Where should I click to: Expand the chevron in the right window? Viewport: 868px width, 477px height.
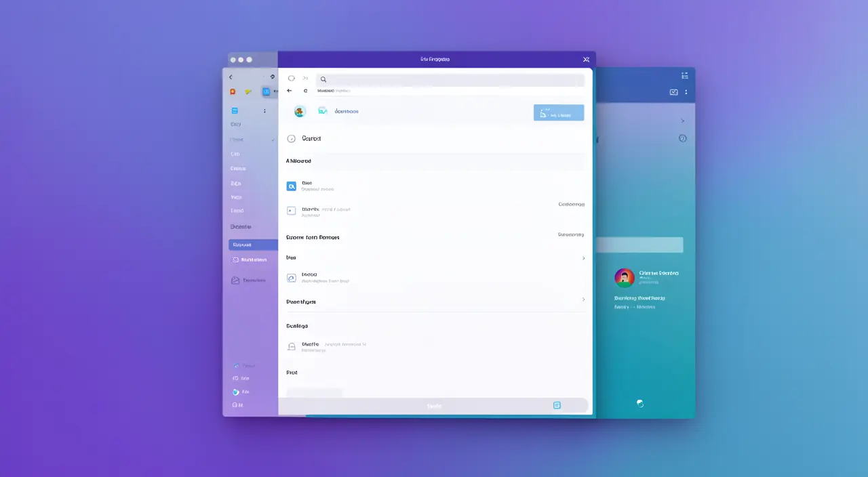point(682,121)
